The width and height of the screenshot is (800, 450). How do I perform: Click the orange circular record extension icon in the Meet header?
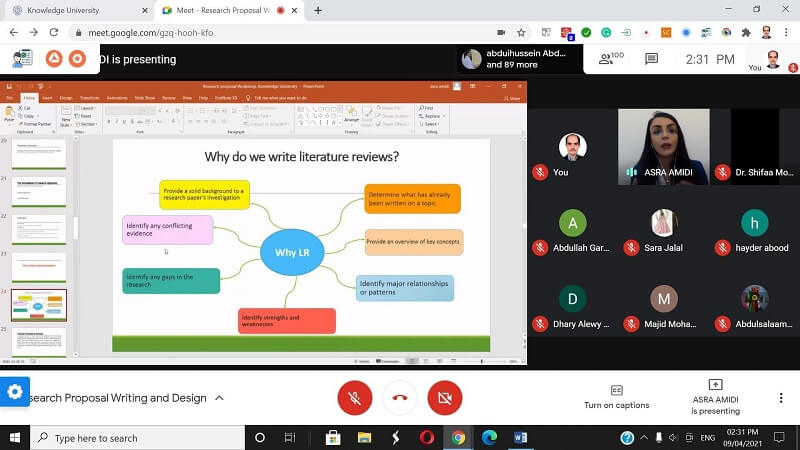(78, 59)
